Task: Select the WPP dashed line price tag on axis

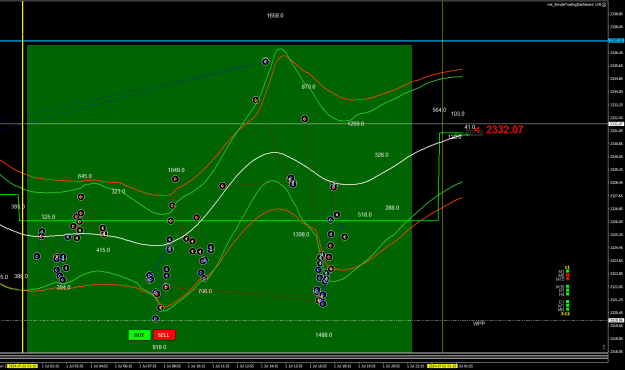Action: click(x=616, y=320)
